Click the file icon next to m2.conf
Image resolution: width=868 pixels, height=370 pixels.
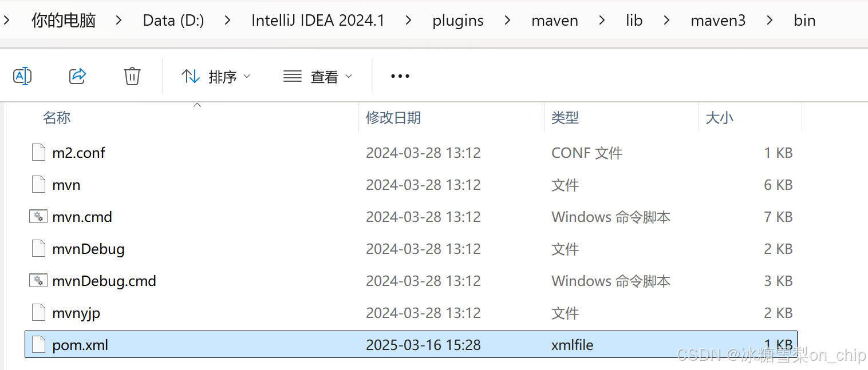[x=38, y=152]
